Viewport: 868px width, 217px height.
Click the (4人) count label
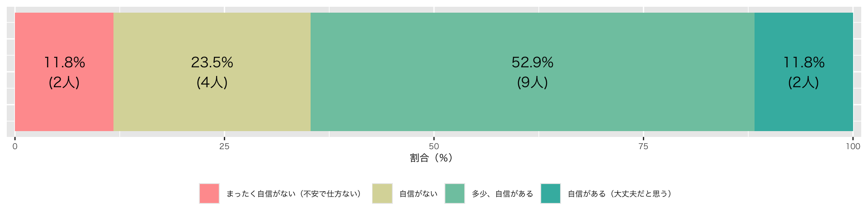click(x=212, y=82)
